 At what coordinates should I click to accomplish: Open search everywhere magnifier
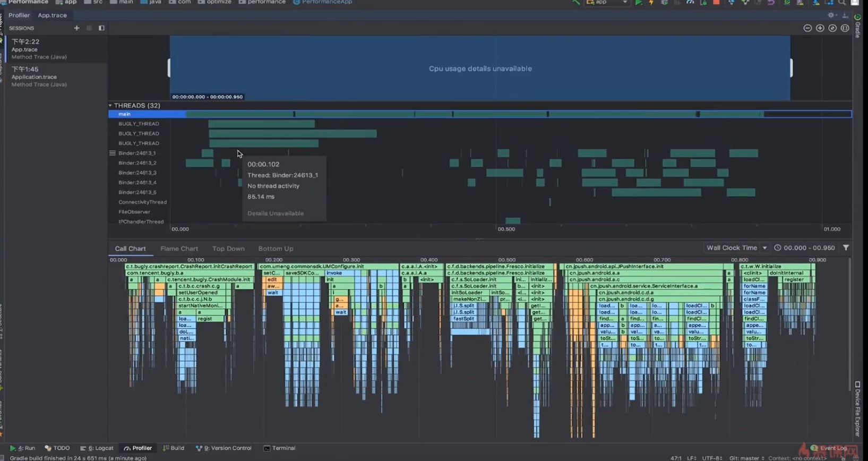[842, 3]
